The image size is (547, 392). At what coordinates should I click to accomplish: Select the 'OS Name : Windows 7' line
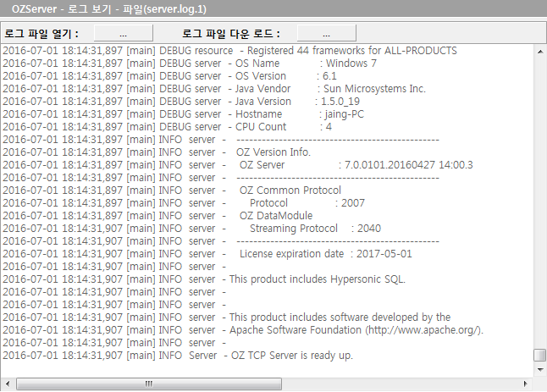[190, 63]
